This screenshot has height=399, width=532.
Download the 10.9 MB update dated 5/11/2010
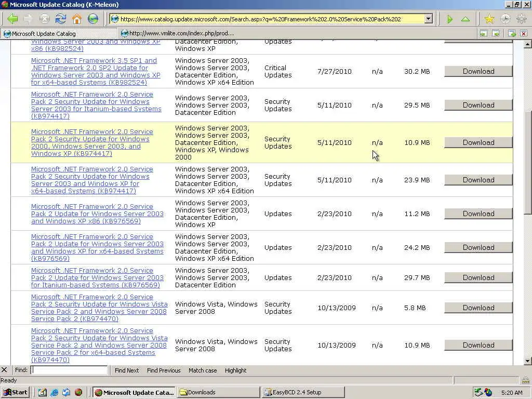[478, 142]
